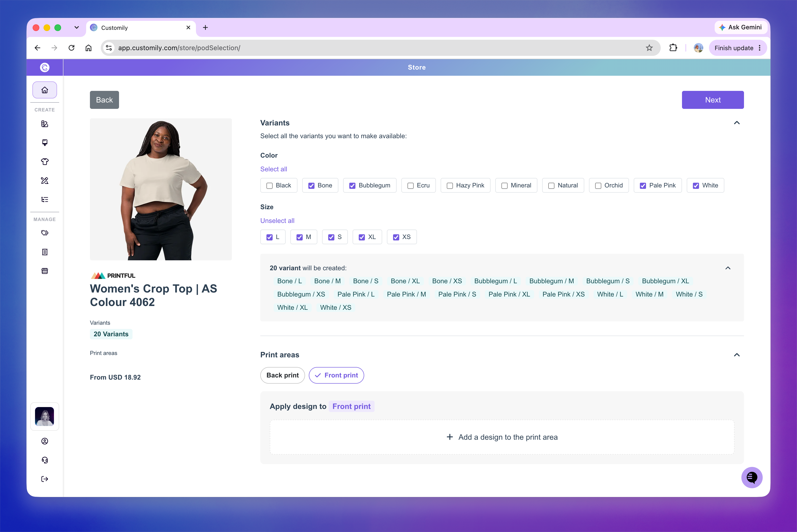Uncheck the XL size checkbox
The width and height of the screenshot is (797, 532).
pos(362,237)
